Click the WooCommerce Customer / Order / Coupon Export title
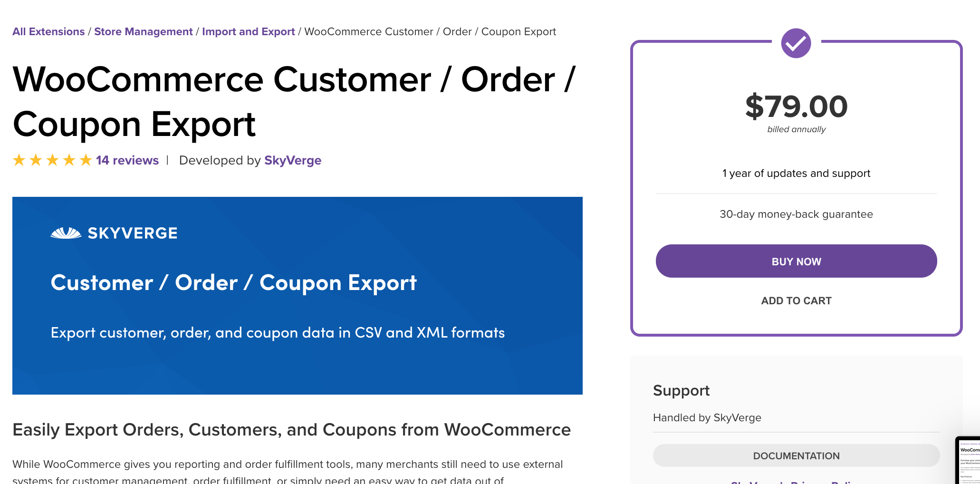The height and width of the screenshot is (484, 980). [294, 101]
